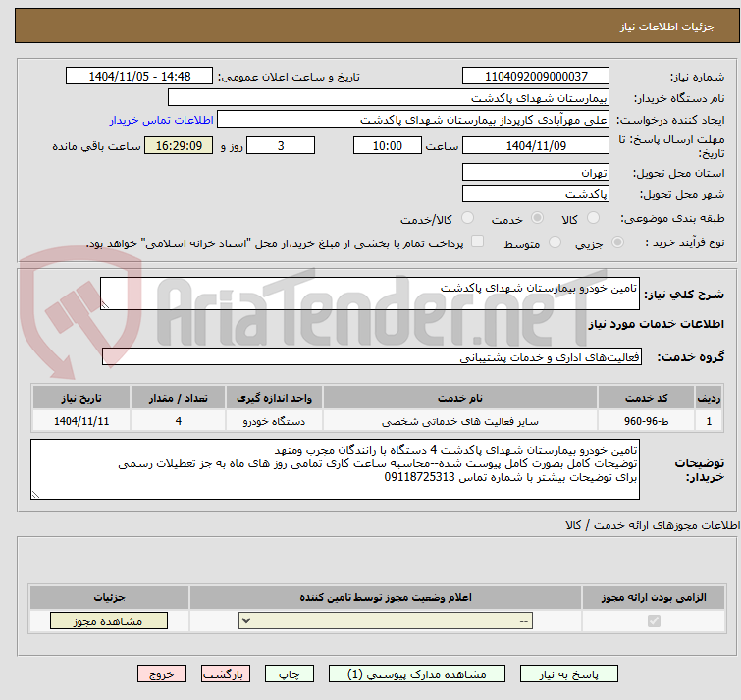This screenshot has height=700, width=741.
Task: Click اعلام وضعیت مجوز توسط تامین کننده header
Action: 386,598
